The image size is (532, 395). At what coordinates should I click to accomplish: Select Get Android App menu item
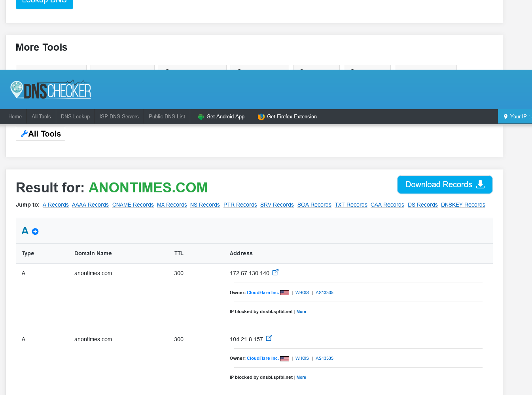221,117
